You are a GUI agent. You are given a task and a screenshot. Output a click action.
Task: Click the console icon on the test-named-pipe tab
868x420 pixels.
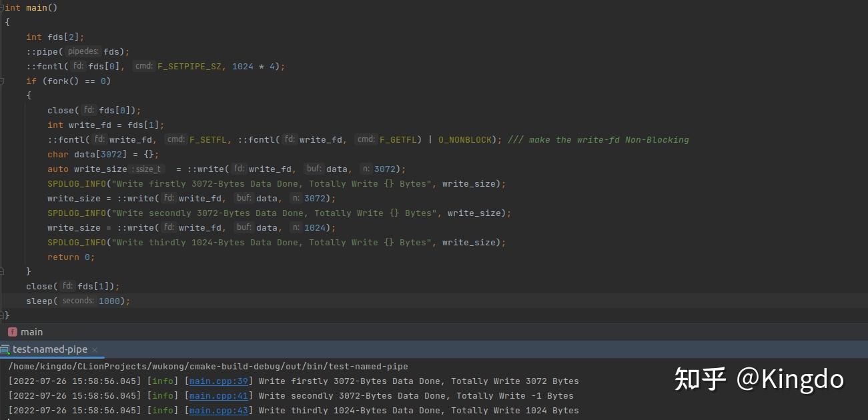pos(5,349)
